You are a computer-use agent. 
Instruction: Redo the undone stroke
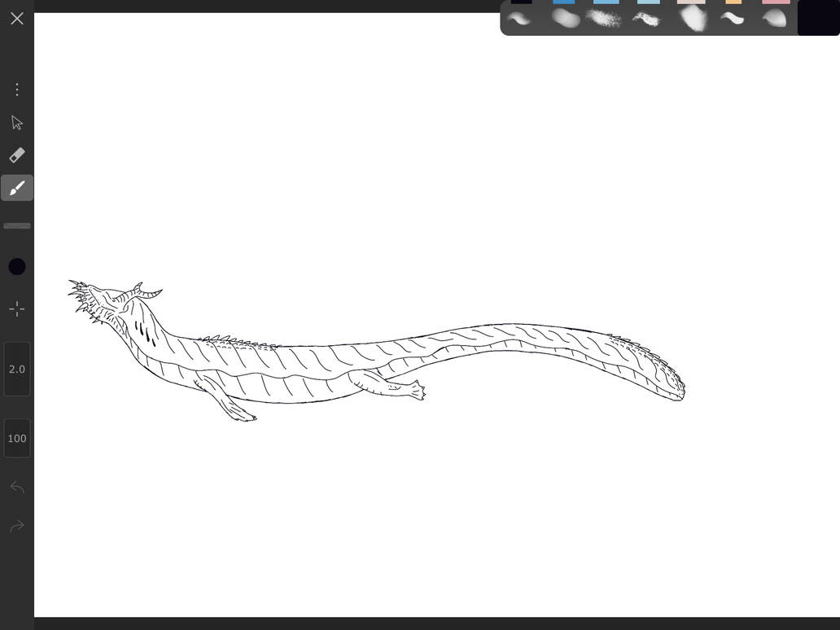point(17,526)
